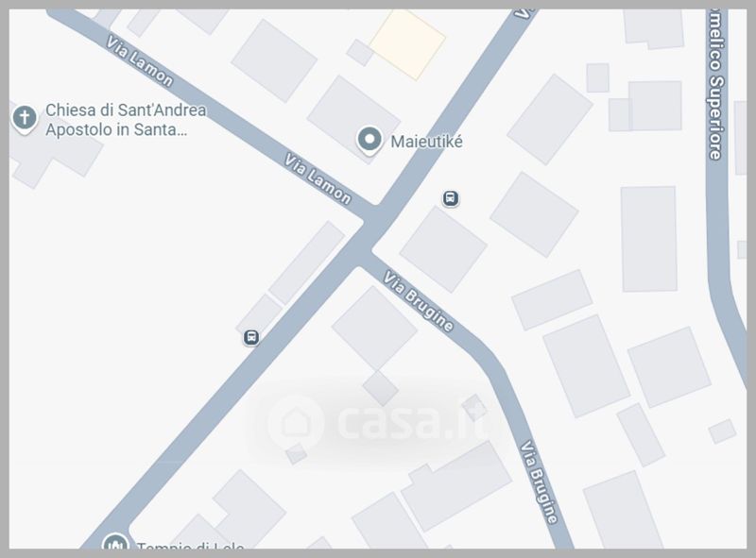
Task: Select the building beneath the Maieutiké pin
Action: 353,118
